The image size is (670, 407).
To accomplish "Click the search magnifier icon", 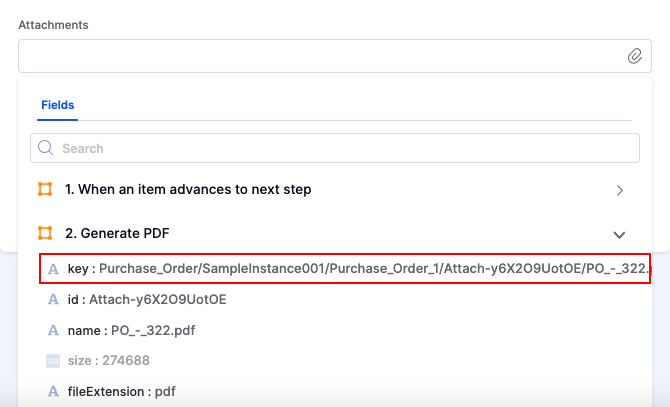I will [45, 148].
